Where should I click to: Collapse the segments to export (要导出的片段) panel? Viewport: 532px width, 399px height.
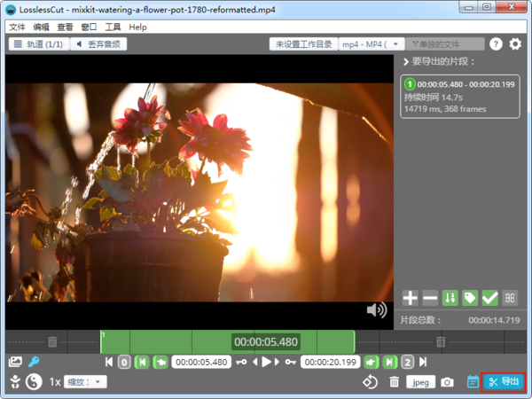[406, 62]
